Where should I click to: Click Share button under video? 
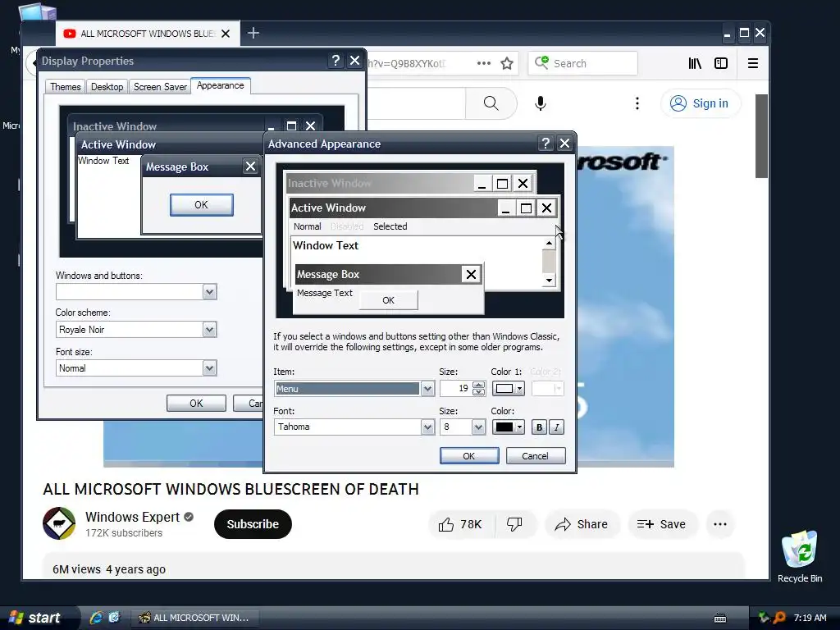[x=582, y=524]
